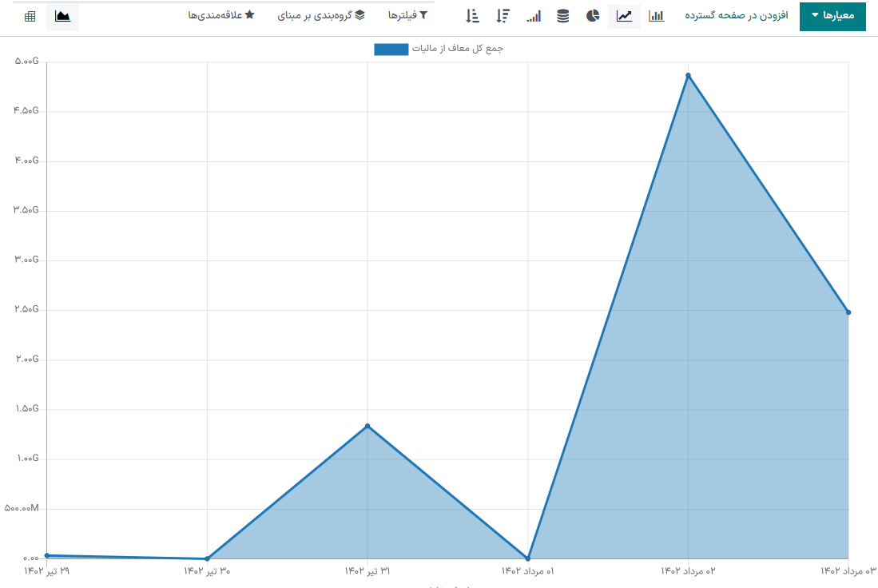This screenshot has height=588, width=878.
Task: Click the zero data point at ۰۱ مرداد ۱۴۰۲
Action: 528,558
